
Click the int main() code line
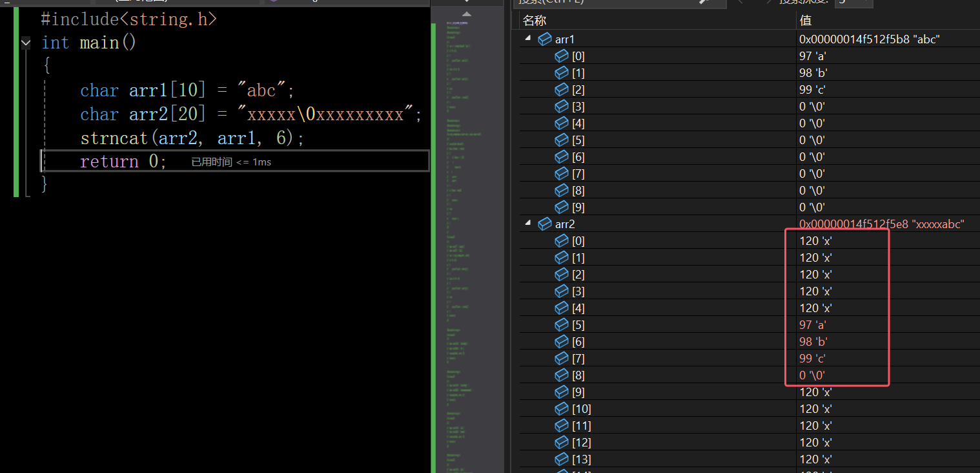point(89,43)
